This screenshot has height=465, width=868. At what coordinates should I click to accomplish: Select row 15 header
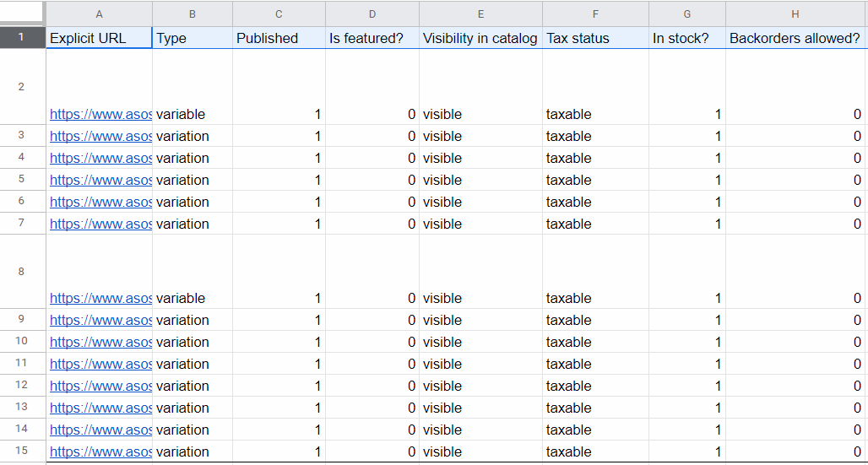tap(22, 451)
